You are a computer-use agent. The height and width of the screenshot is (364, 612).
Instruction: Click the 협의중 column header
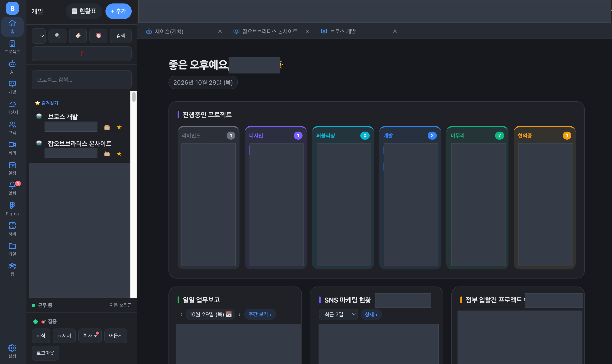pos(544,135)
